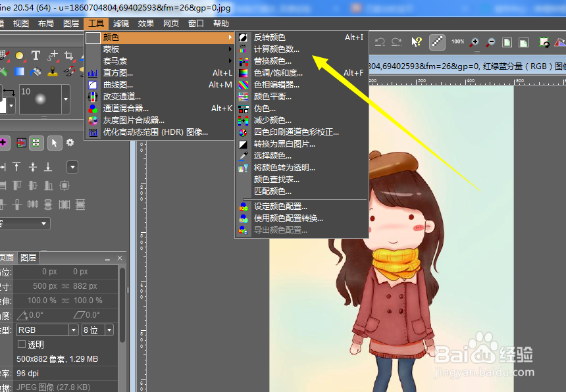Select 反转颜色 in the color submenu
The height and width of the screenshot is (392, 566).
click(x=302, y=37)
